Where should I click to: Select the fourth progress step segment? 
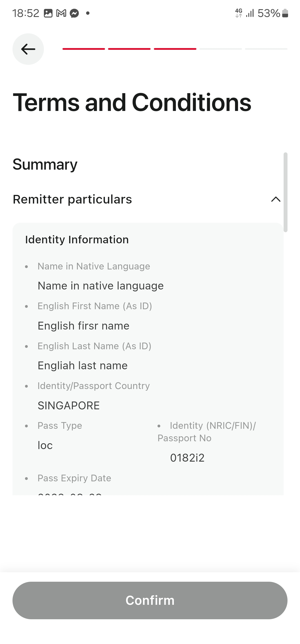pyautogui.click(x=221, y=49)
